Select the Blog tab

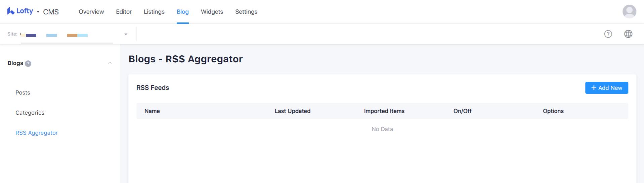pyautogui.click(x=182, y=12)
